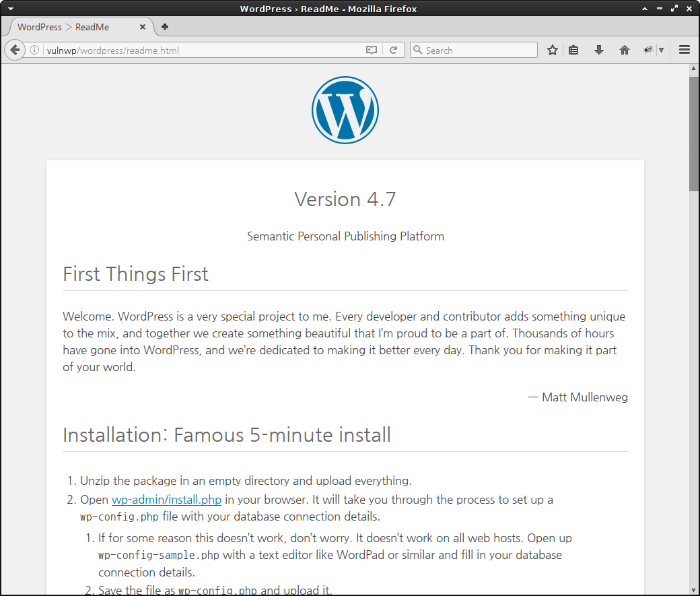Open a new tab with plus button
Screen dimensions: 700x596
point(165,27)
